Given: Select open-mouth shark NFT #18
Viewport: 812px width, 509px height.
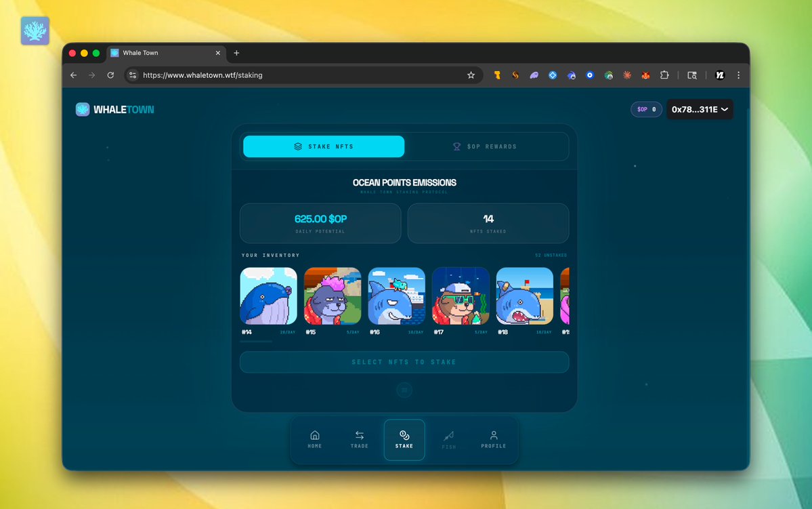Looking at the screenshot, I should 525,296.
